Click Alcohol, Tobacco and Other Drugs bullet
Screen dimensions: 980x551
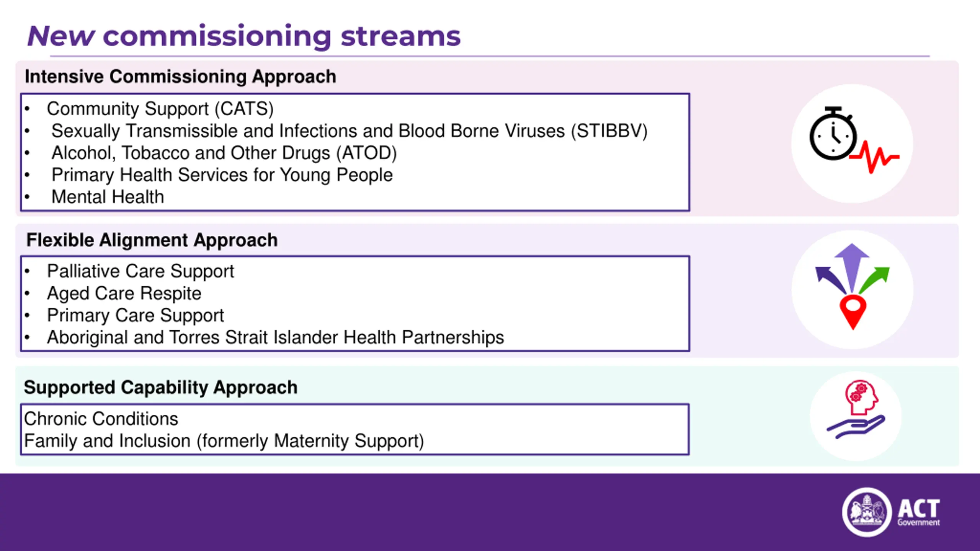click(224, 153)
